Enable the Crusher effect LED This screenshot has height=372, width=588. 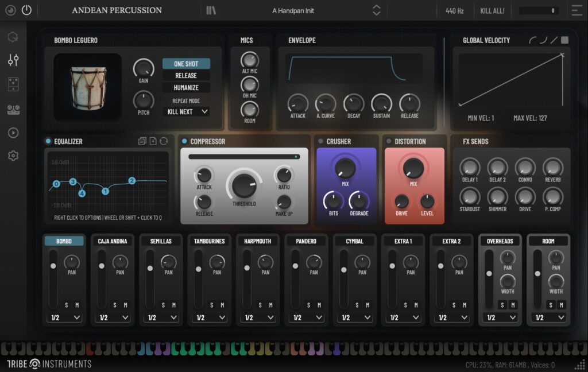point(320,141)
